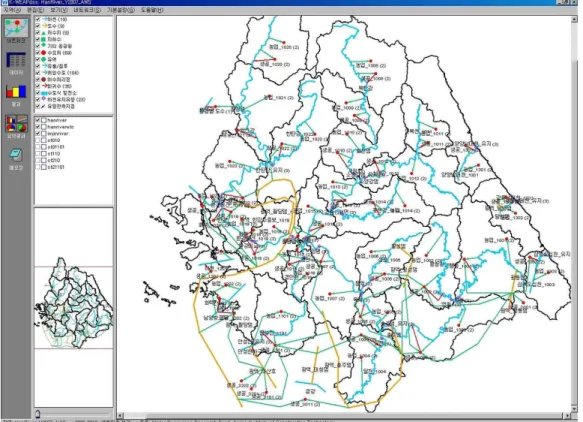The width and height of the screenshot is (583, 422).
Task: Toggle the 취입수로 visibility checkbox
Action: point(38,73)
